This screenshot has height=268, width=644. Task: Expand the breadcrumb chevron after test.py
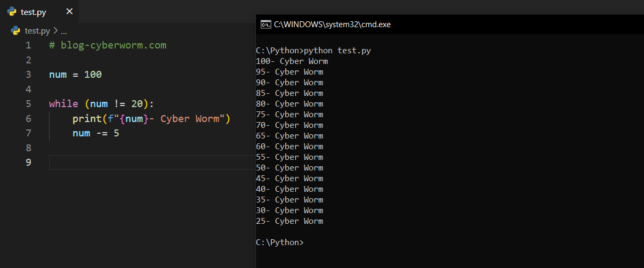pyautogui.click(x=55, y=31)
